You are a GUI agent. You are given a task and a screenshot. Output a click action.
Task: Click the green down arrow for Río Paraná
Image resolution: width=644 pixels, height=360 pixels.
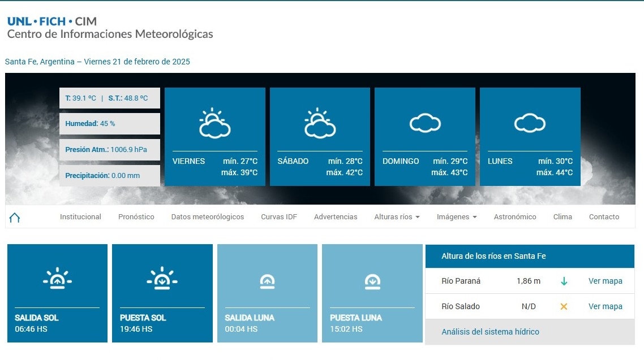pos(564,281)
